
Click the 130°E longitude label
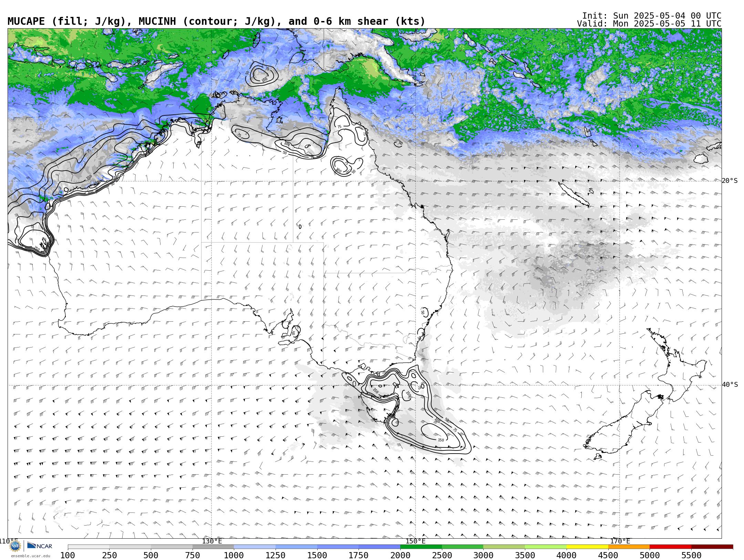pyautogui.click(x=212, y=541)
